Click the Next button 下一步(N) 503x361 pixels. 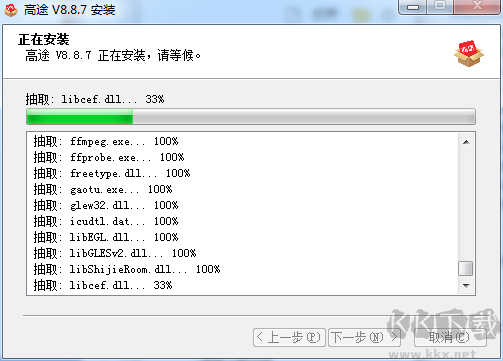(365, 337)
